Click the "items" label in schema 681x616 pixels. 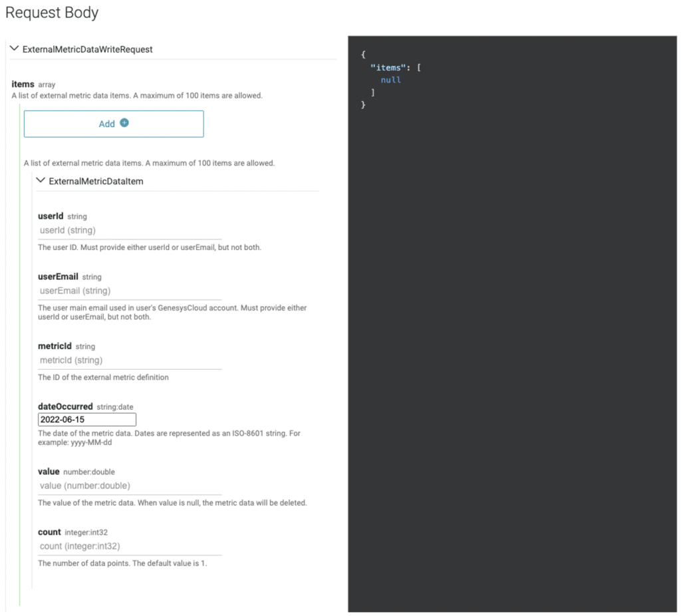tap(23, 84)
